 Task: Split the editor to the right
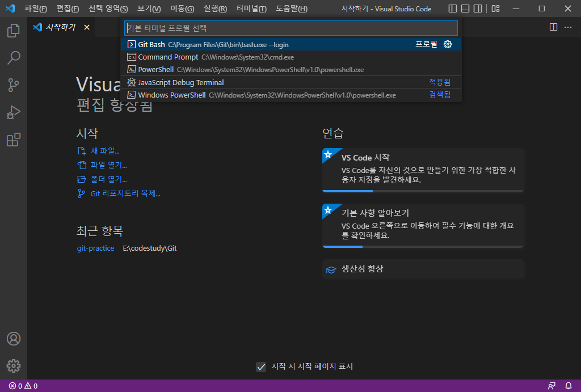[x=553, y=27]
